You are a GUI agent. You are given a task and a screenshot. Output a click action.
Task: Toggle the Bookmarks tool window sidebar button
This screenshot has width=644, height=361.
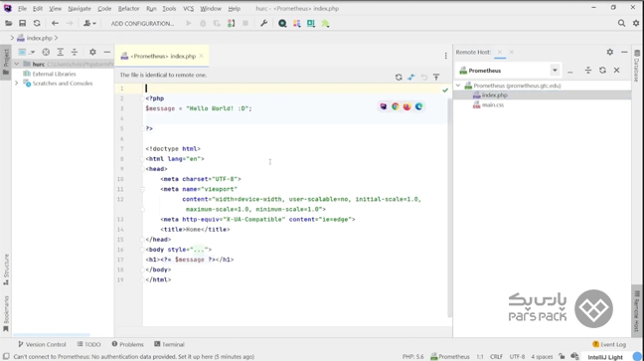pyautogui.click(x=6, y=313)
